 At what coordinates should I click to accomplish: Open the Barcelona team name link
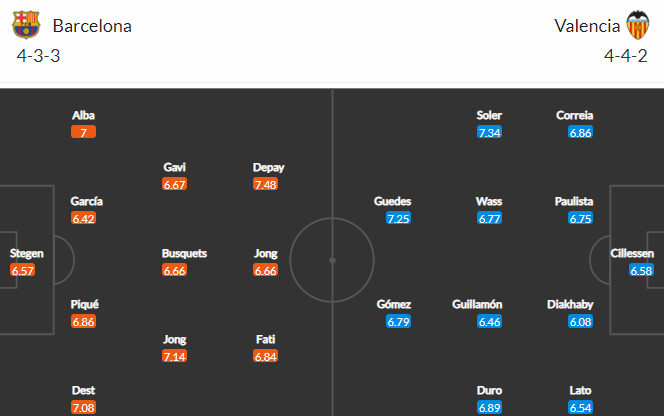click(x=92, y=26)
